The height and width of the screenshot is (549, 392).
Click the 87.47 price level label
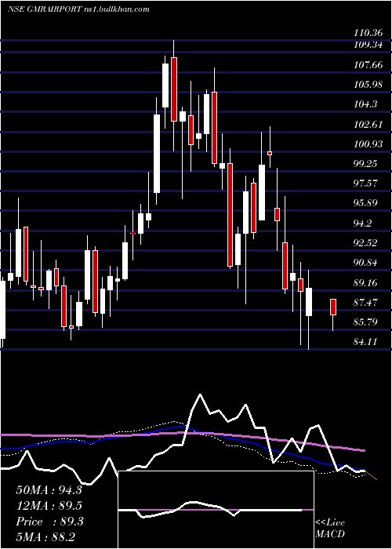(x=365, y=303)
